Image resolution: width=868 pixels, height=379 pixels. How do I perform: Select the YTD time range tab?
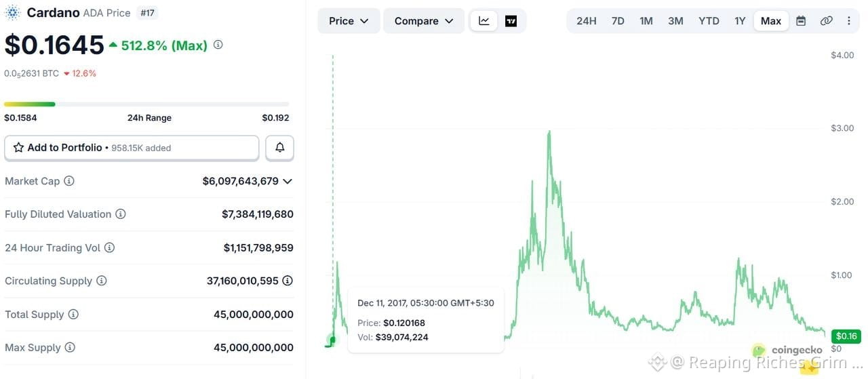709,21
